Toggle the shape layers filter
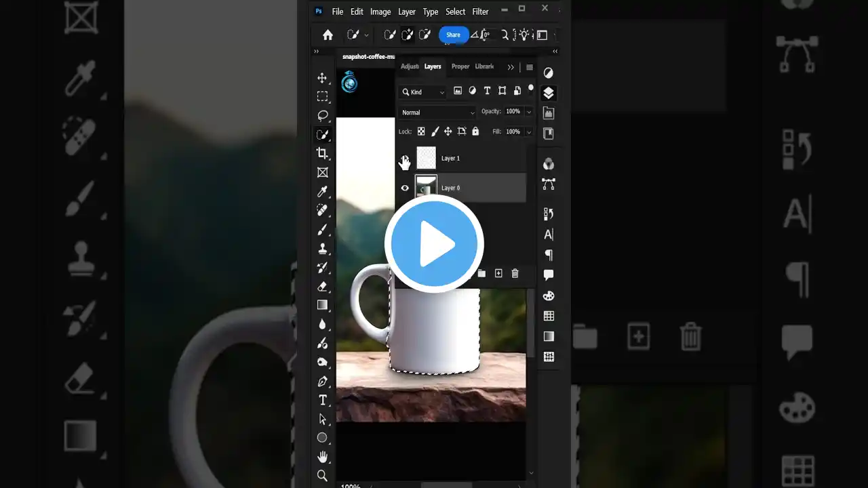This screenshot has height=488, width=868. coord(502,91)
